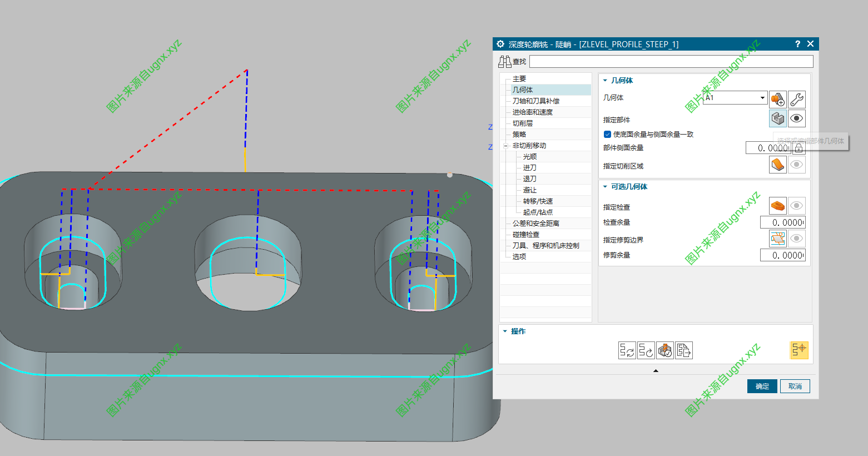Screen dimensions: 868x456
Task: Click the generate tool path icon
Action: coord(627,350)
